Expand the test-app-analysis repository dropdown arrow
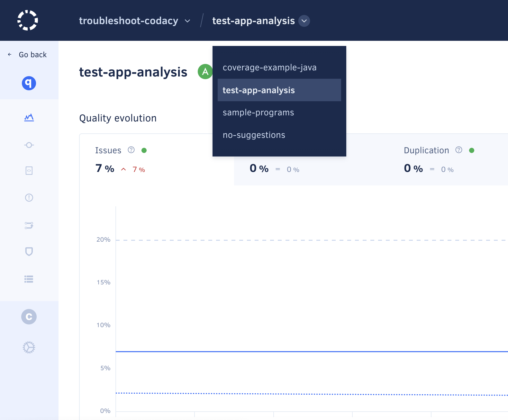508x420 pixels. 304,21
